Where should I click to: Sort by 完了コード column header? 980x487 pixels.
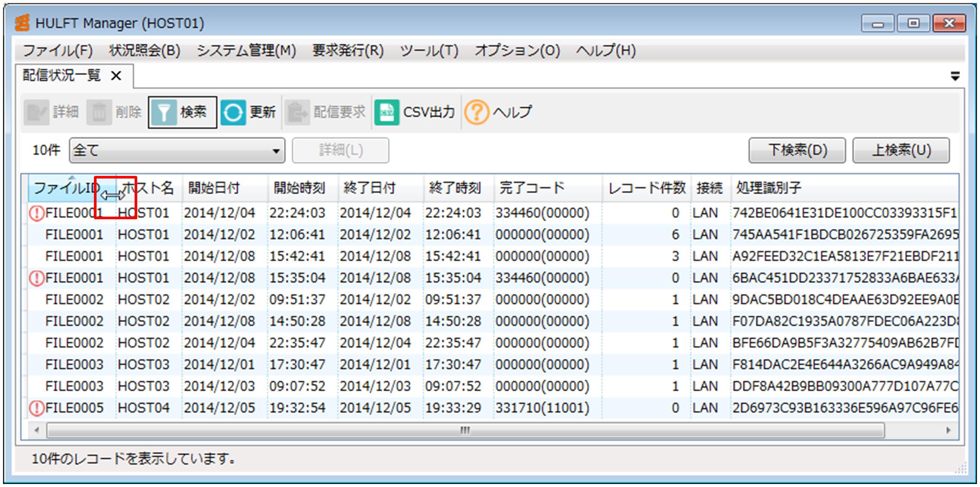(x=548, y=188)
